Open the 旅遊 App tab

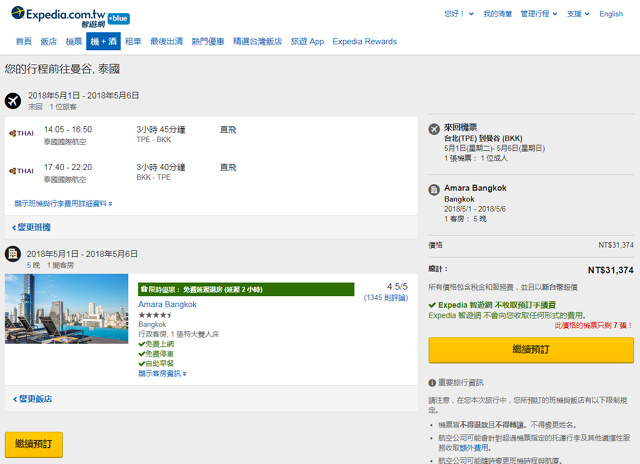pos(307,41)
